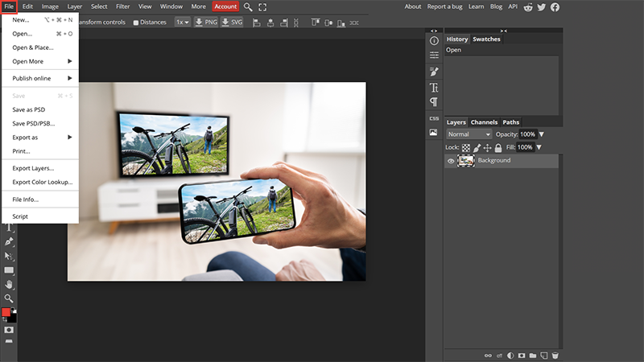Align left edges icon in options bar

point(257,23)
